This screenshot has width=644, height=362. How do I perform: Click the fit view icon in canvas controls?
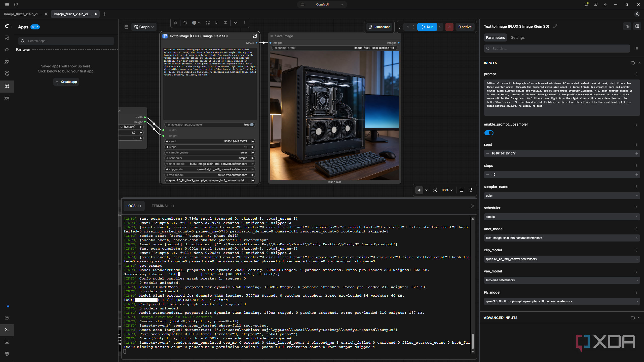pyautogui.click(x=435, y=190)
